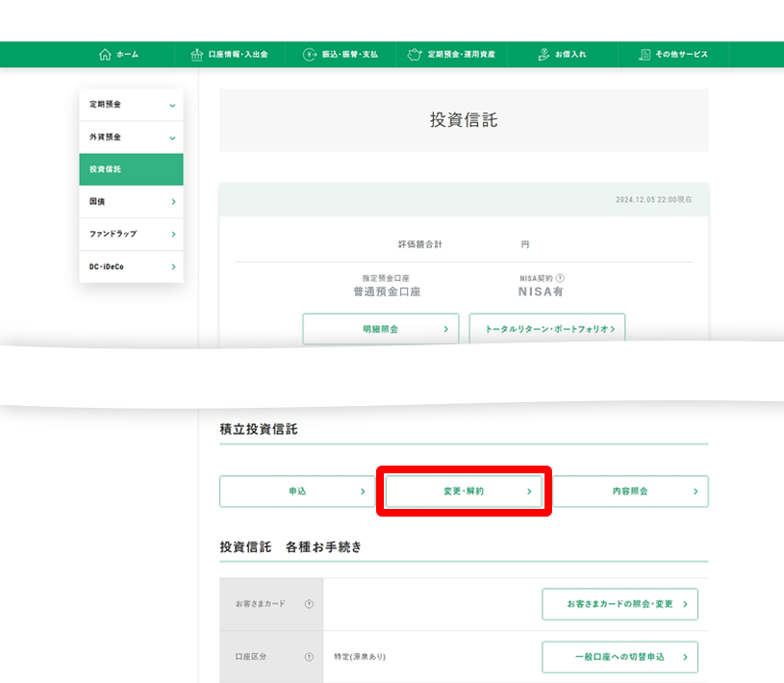The height and width of the screenshot is (683, 784).
Task: Expand the 外貨預金 sidebar section
Action: click(x=131, y=137)
